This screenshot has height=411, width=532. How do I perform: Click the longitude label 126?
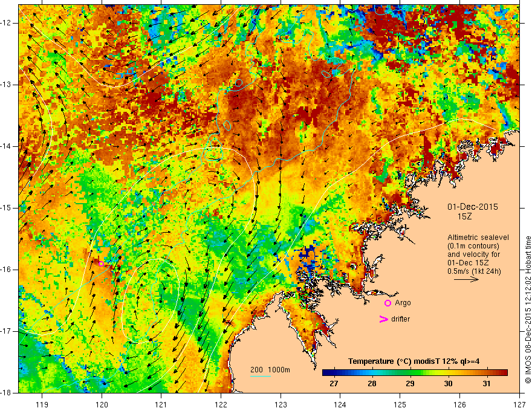coord(459,404)
